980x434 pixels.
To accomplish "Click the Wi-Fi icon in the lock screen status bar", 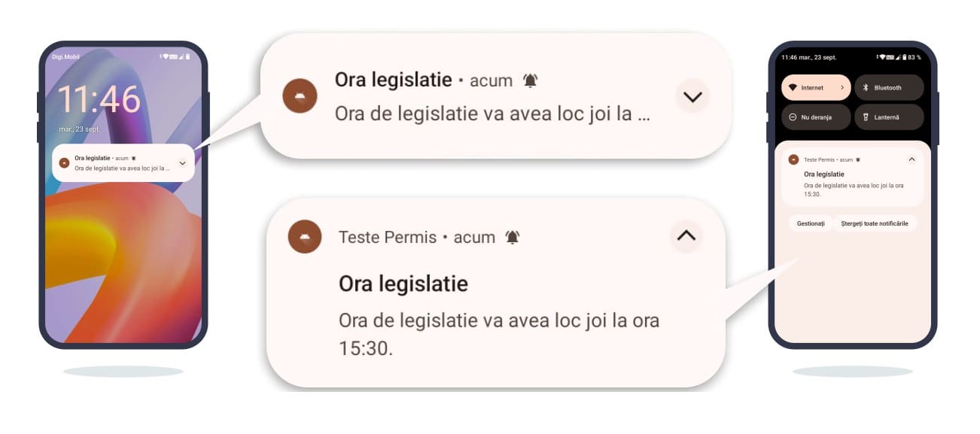I will (166, 56).
